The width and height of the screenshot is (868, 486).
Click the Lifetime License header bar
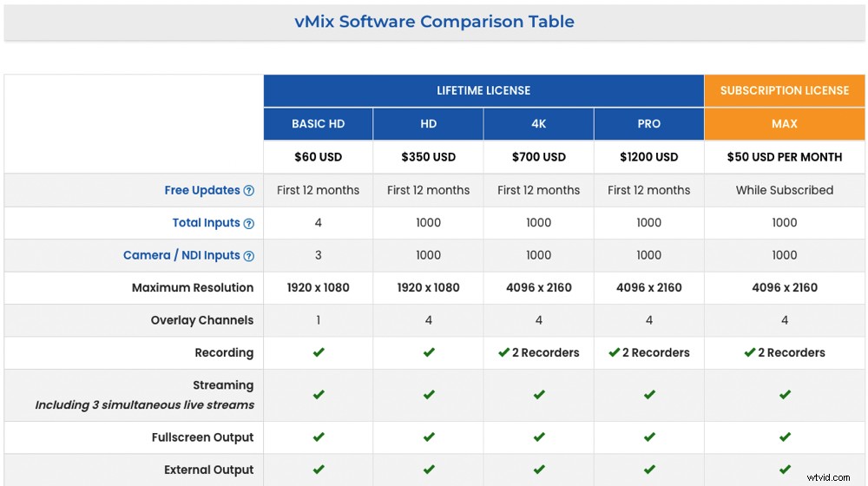click(x=483, y=90)
